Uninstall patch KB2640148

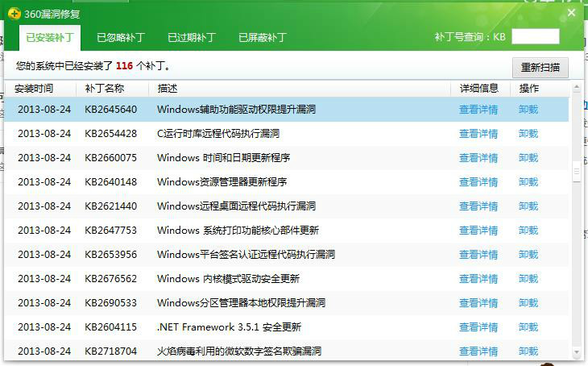[x=528, y=182]
